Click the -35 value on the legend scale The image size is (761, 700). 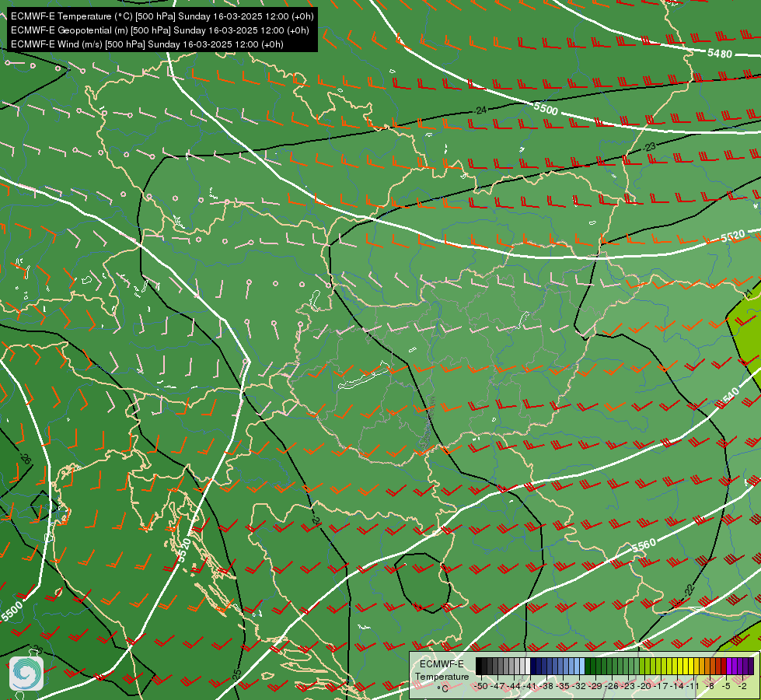pos(563,686)
